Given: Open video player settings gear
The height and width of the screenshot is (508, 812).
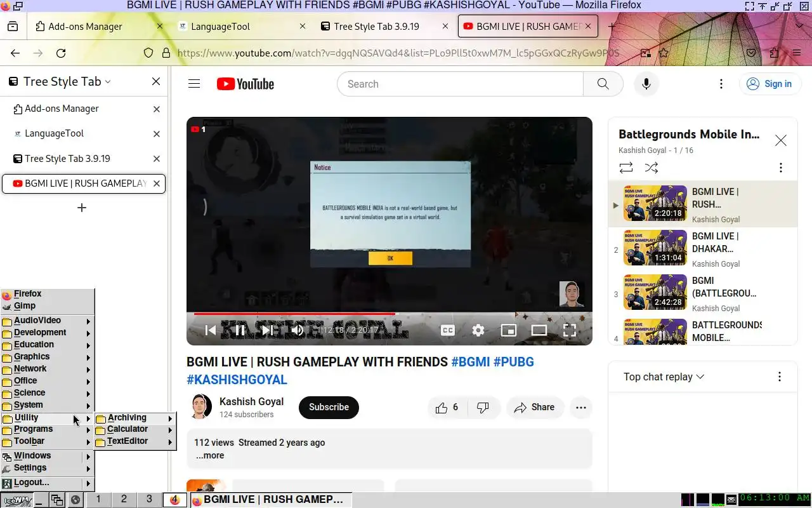Looking at the screenshot, I should pyautogui.click(x=478, y=330).
